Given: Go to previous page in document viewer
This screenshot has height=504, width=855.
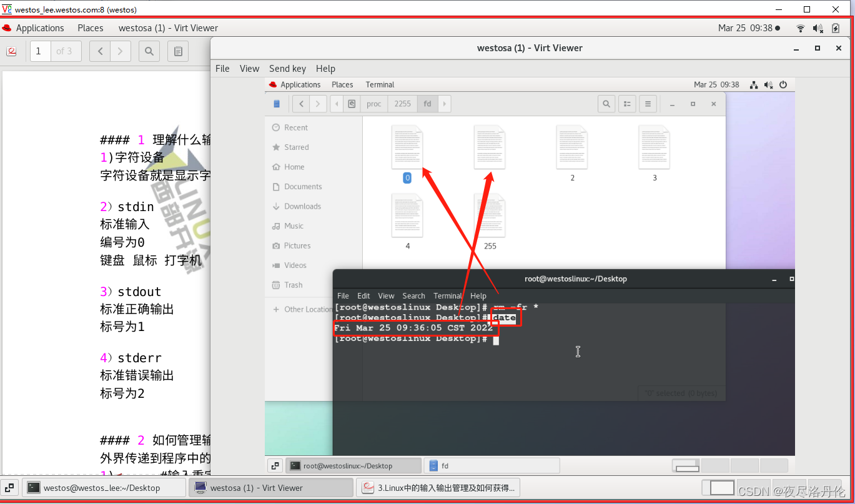Looking at the screenshot, I should tap(100, 51).
